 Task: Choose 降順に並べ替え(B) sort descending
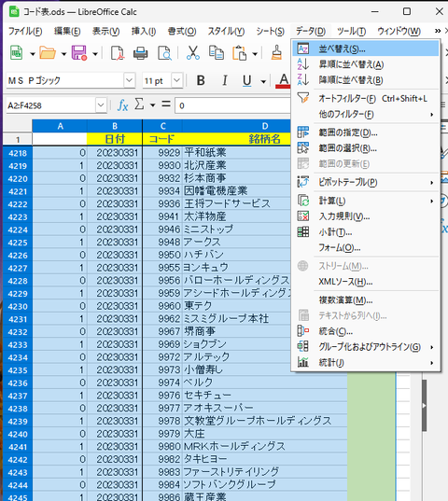pos(366,80)
